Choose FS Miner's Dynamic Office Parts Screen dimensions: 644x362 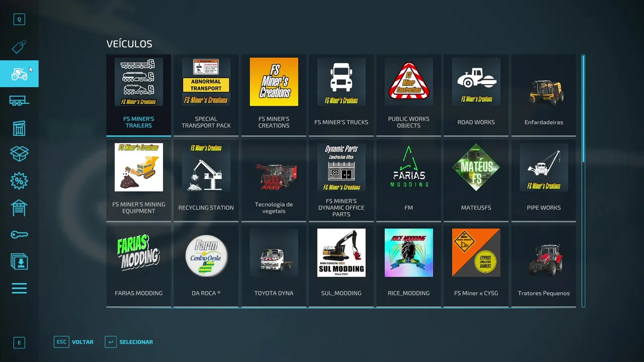(x=341, y=180)
